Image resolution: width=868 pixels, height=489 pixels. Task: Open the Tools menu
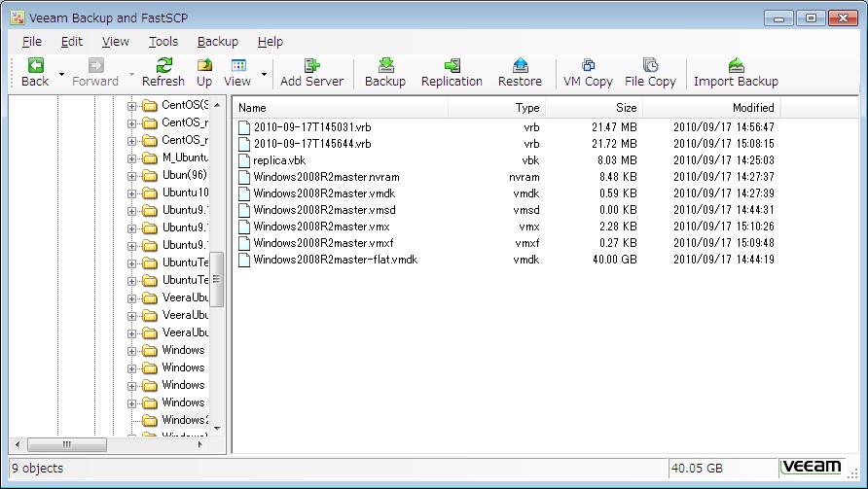coord(163,42)
